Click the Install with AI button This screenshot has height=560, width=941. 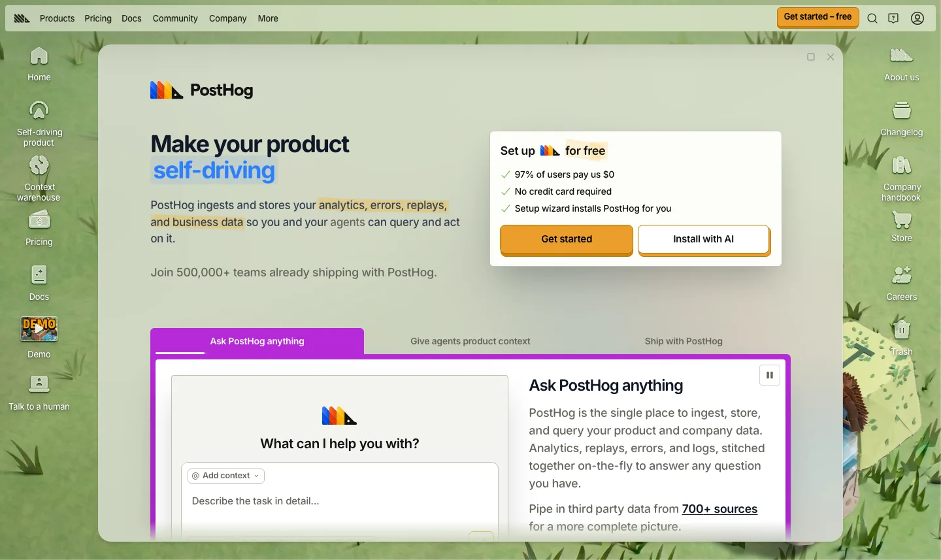pos(704,239)
